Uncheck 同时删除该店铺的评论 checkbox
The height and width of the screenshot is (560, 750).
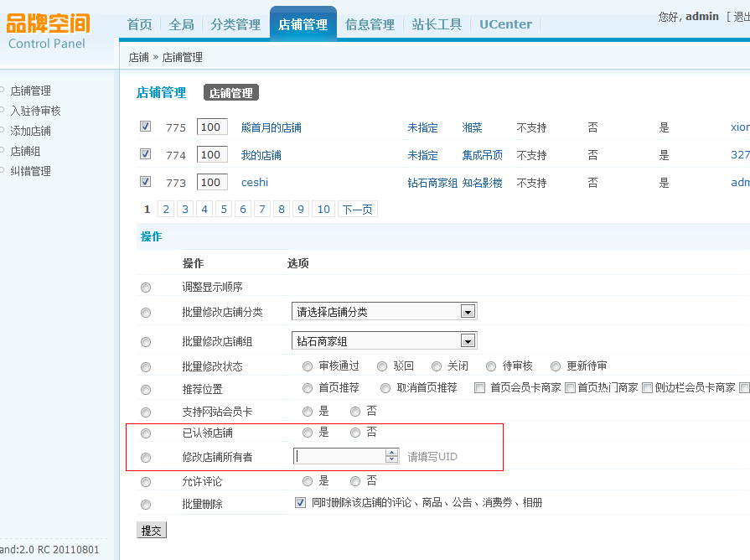coord(300,502)
